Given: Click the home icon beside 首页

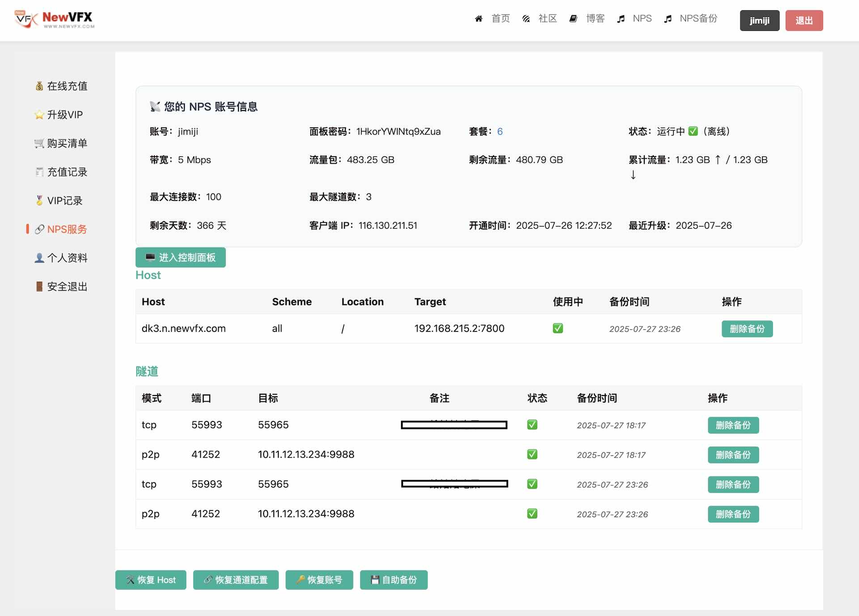Looking at the screenshot, I should [479, 19].
